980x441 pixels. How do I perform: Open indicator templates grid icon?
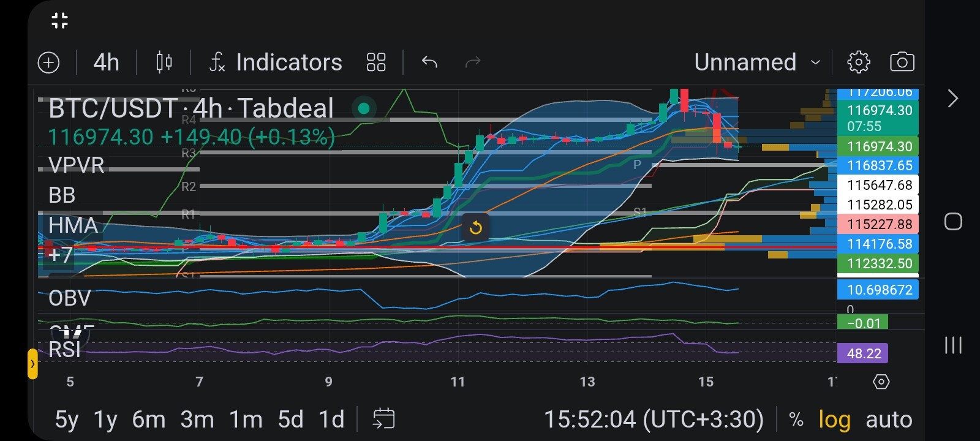pyautogui.click(x=376, y=62)
